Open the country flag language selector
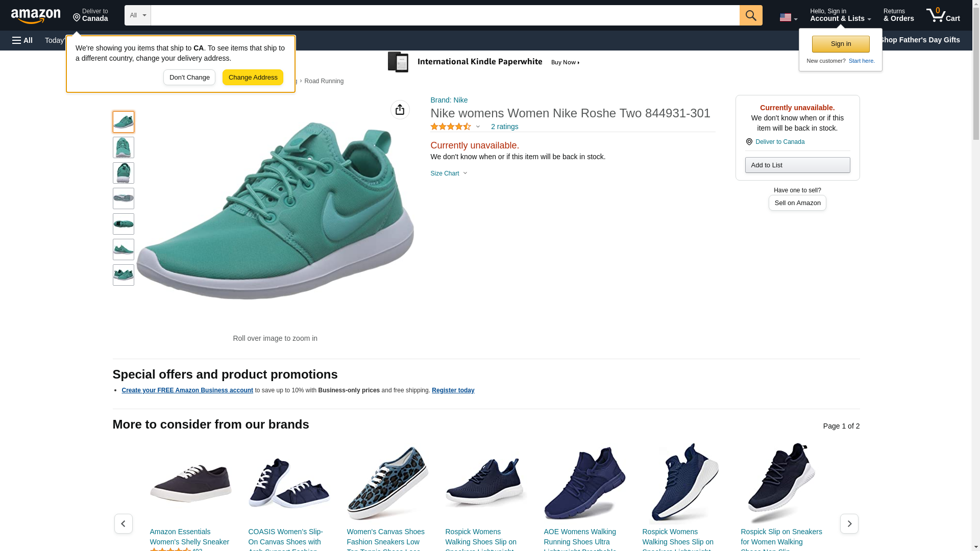The width and height of the screenshot is (980, 551). (788, 17)
